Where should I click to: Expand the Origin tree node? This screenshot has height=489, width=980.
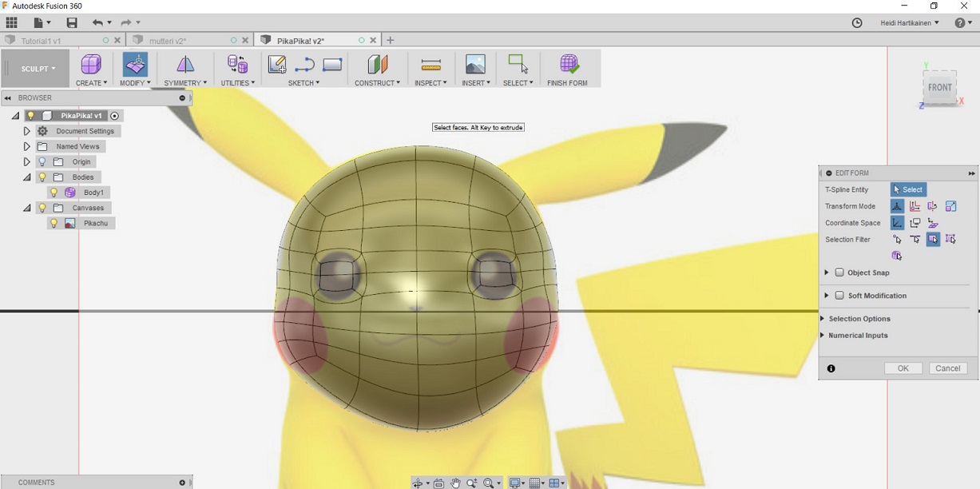coord(26,162)
